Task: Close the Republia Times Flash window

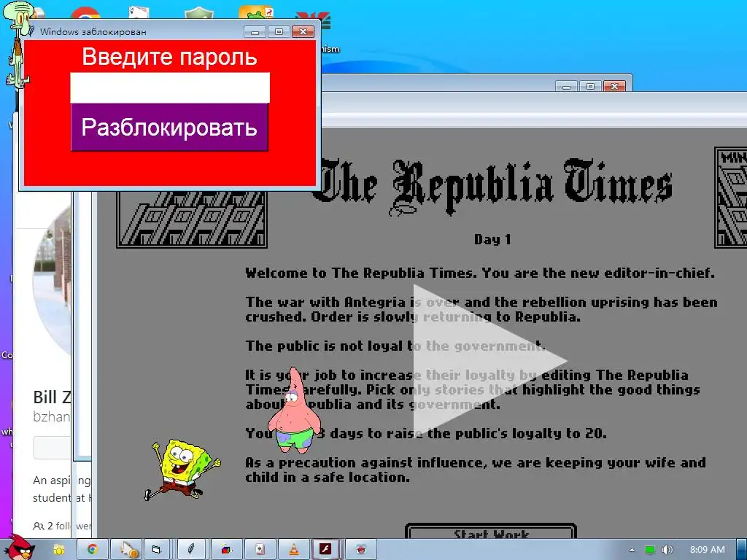Action: [x=614, y=86]
